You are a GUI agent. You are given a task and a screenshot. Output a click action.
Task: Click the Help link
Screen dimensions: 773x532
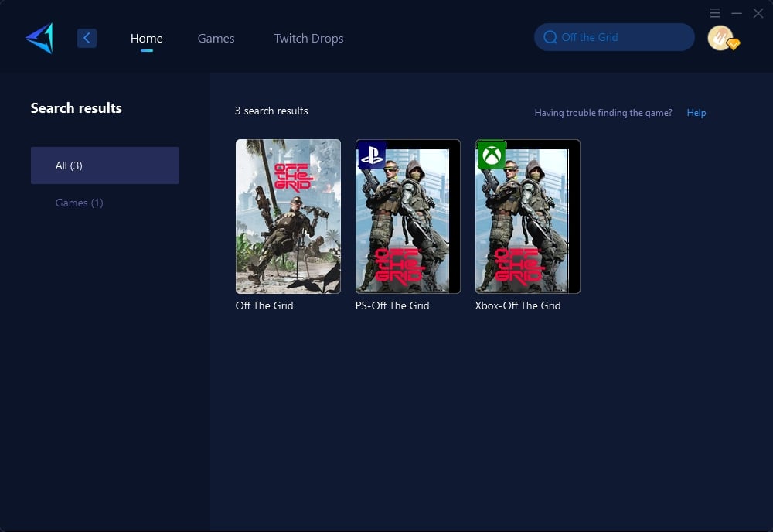tap(696, 113)
